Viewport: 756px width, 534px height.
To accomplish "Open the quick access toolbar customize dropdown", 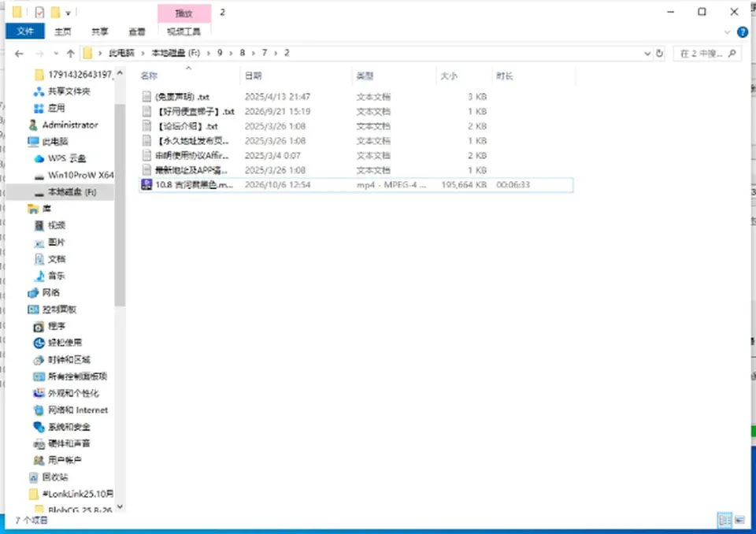I will pyautogui.click(x=68, y=13).
